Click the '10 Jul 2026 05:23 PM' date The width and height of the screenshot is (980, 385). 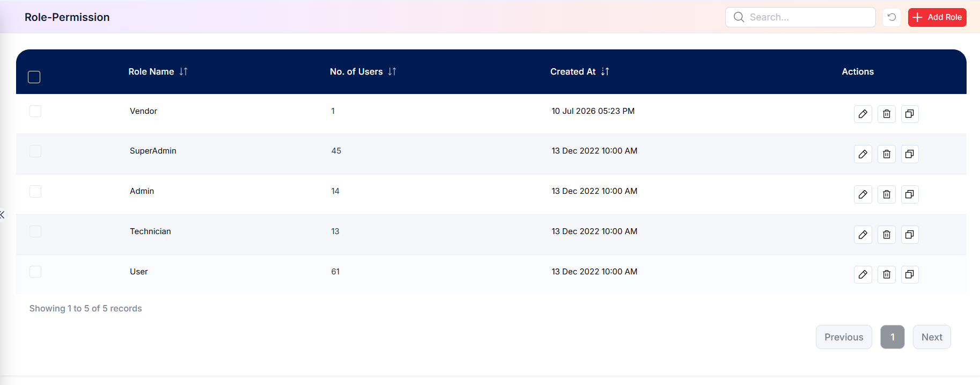[x=593, y=111]
